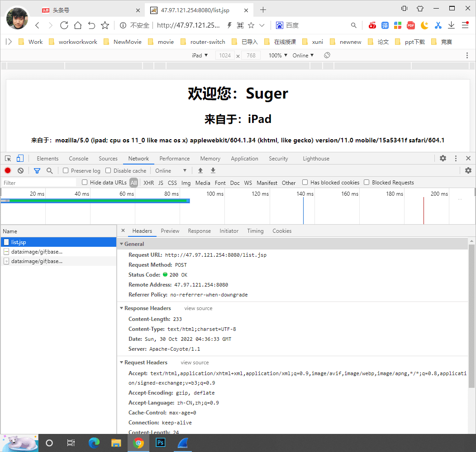476x452 pixels.
Task: Open the network search magnifier
Action: [50, 170]
